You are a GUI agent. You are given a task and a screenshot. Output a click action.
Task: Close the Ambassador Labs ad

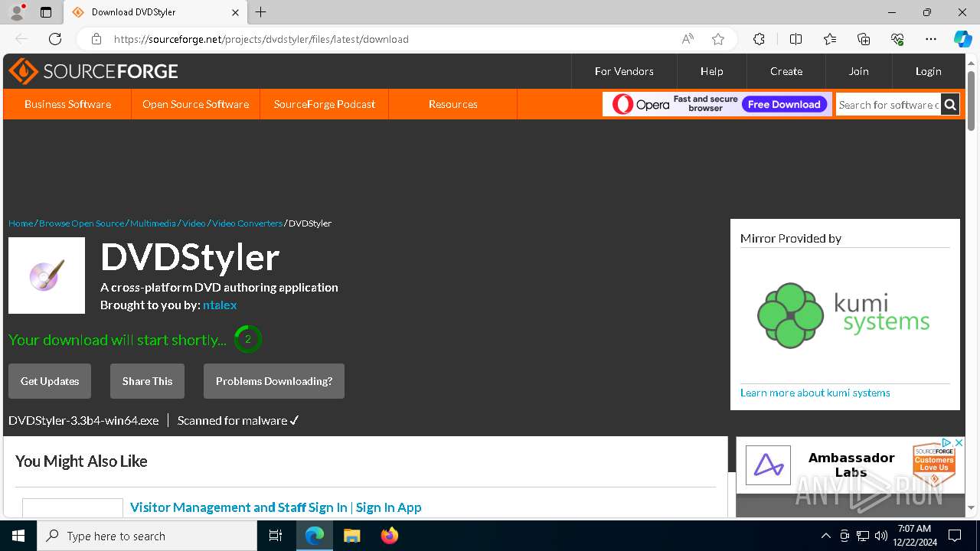958,443
